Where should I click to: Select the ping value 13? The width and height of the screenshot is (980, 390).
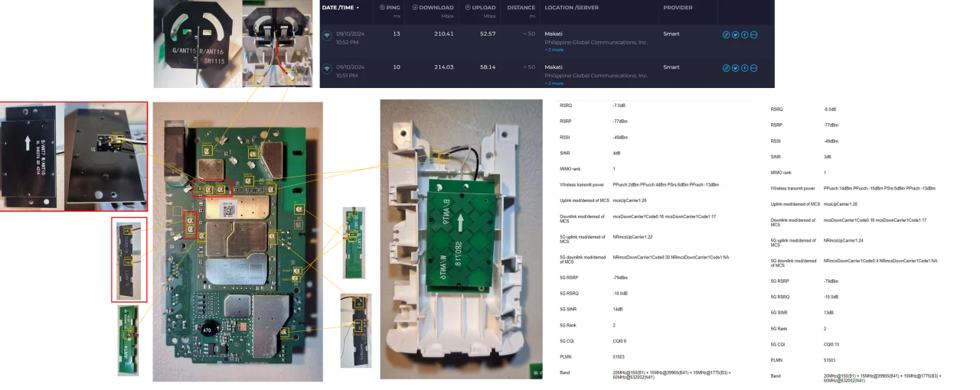tap(397, 34)
